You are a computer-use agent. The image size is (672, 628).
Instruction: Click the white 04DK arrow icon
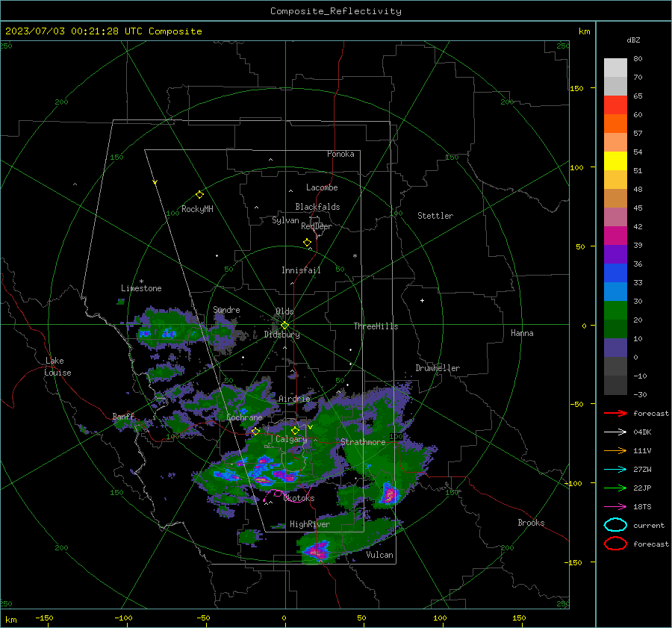(x=615, y=432)
